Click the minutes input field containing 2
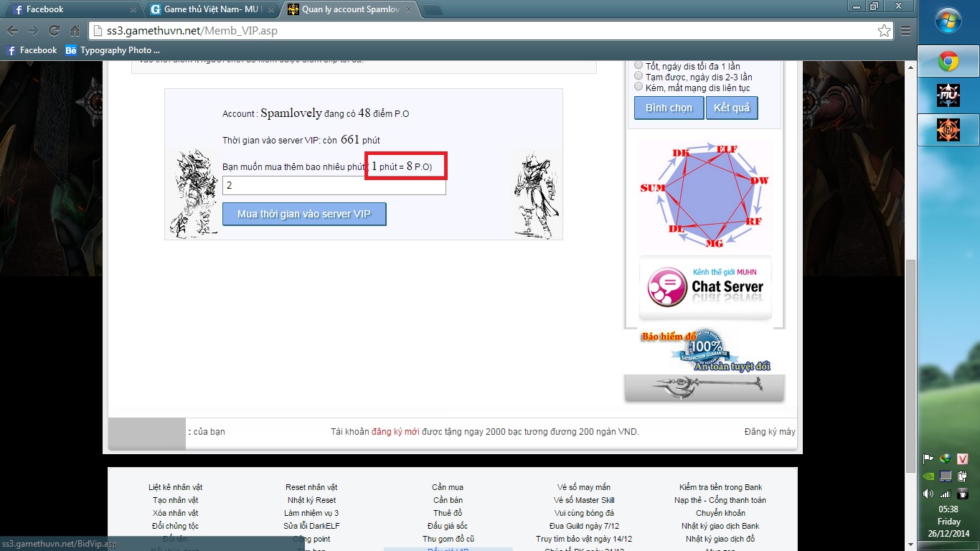Image resolution: width=980 pixels, height=551 pixels. click(334, 185)
